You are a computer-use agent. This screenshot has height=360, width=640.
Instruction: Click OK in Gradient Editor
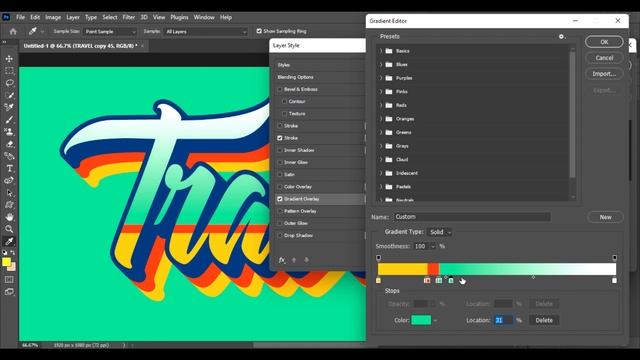pyautogui.click(x=604, y=42)
